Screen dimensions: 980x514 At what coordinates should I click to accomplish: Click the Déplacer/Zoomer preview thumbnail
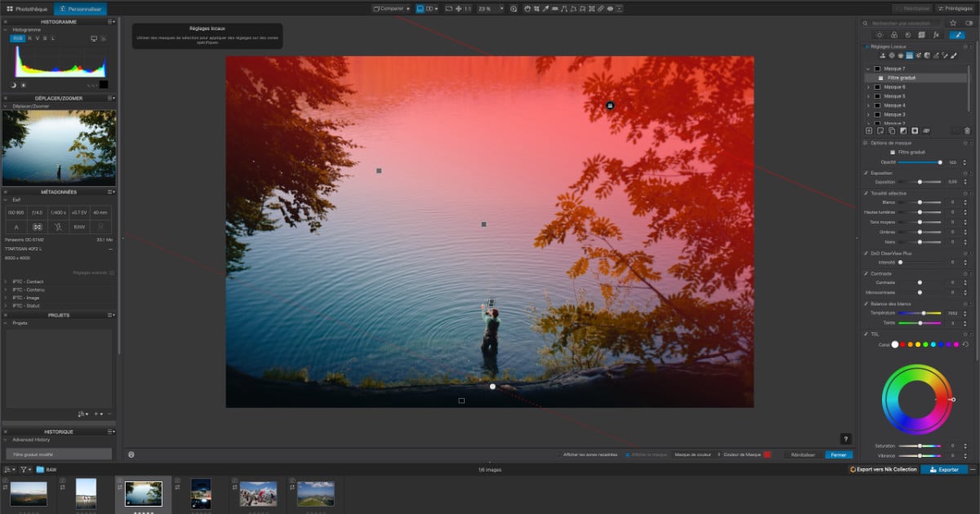tap(59, 148)
